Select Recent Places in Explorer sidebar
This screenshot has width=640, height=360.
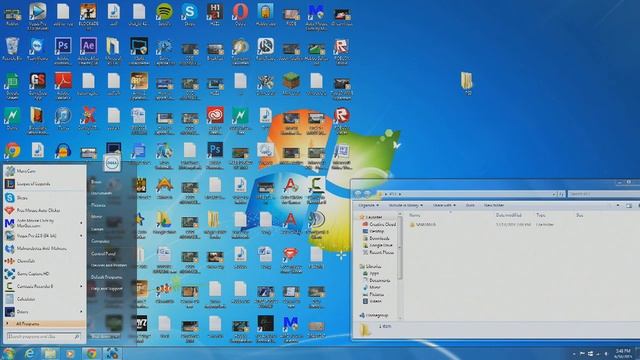(x=378, y=253)
